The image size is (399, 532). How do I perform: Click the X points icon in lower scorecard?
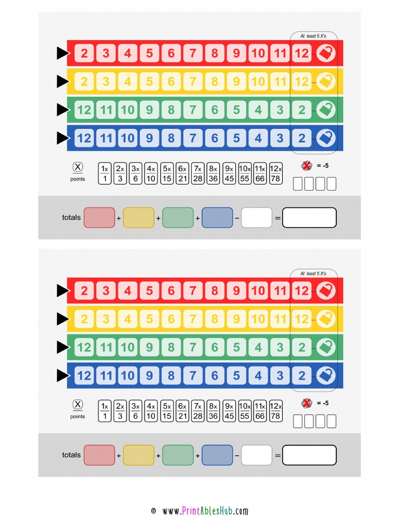[x=77, y=405]
